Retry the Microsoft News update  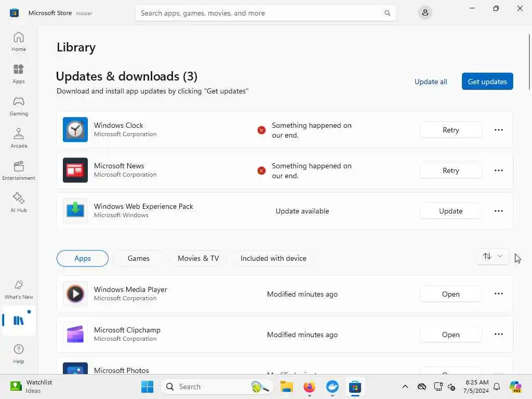pos(450,170)
